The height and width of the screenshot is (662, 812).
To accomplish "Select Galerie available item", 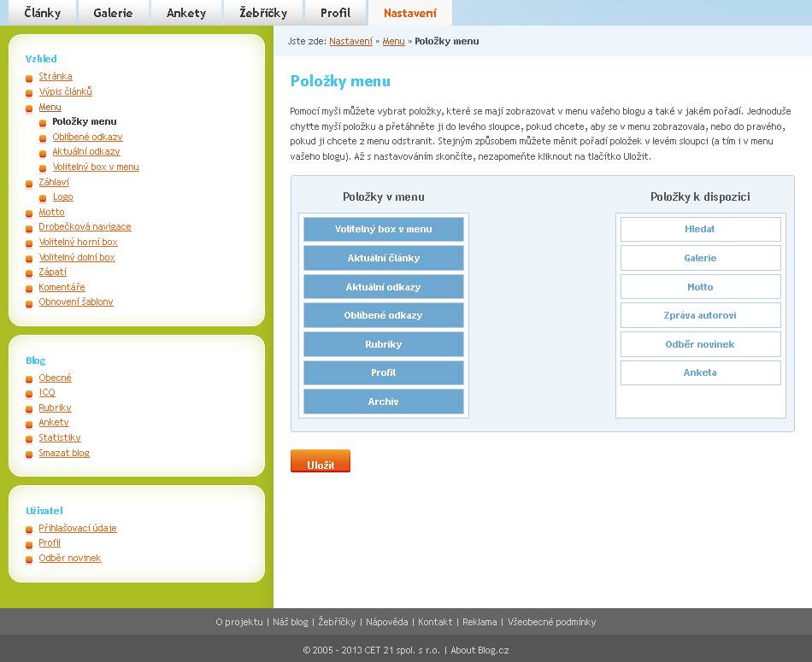I will (701, 258).
